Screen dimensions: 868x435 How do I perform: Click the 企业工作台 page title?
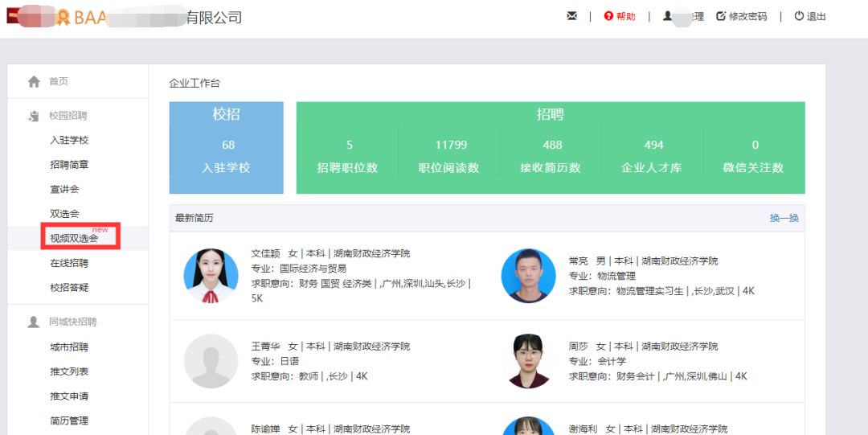coord(194,84)
